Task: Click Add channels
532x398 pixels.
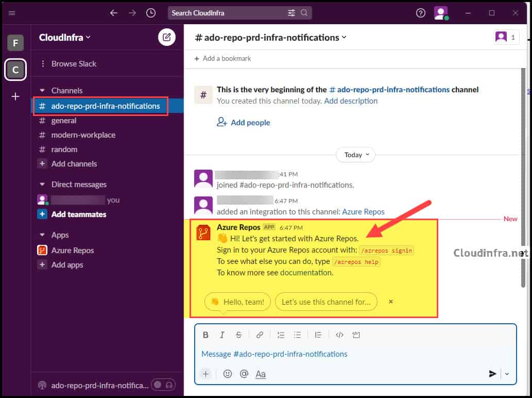Action: click(74, 163)
